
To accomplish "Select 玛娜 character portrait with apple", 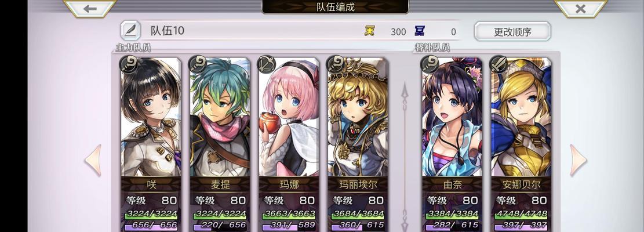I will pos(289,117).
